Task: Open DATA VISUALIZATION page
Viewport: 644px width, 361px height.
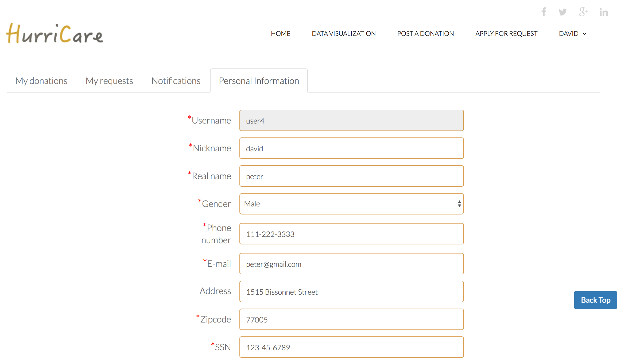Action: (x=344, y=34)
